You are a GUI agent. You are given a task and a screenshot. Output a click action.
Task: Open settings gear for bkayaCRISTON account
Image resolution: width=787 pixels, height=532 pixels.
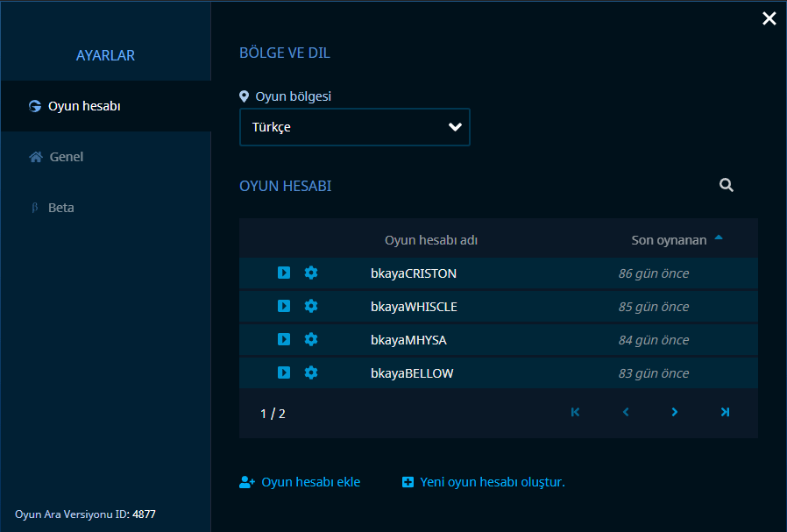click(311, 273)
